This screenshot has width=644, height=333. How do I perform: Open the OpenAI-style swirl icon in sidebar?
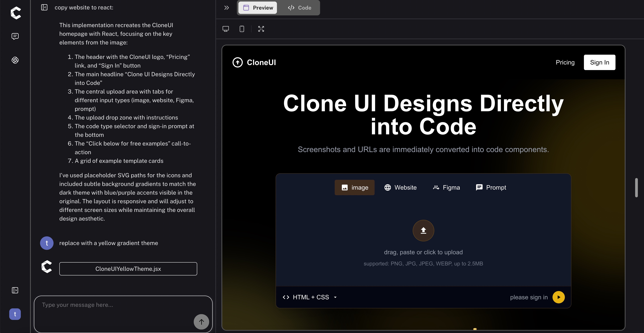[x=15, y=60]
